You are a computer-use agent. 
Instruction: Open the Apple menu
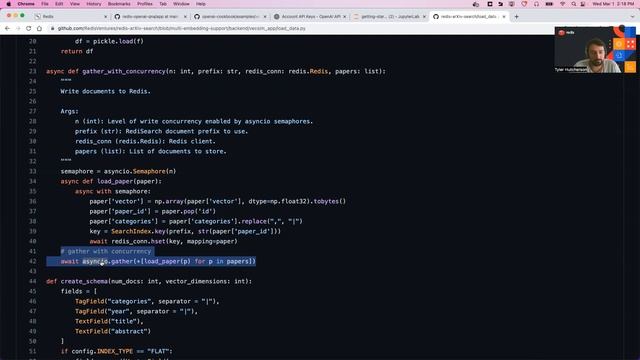(9, 4)
